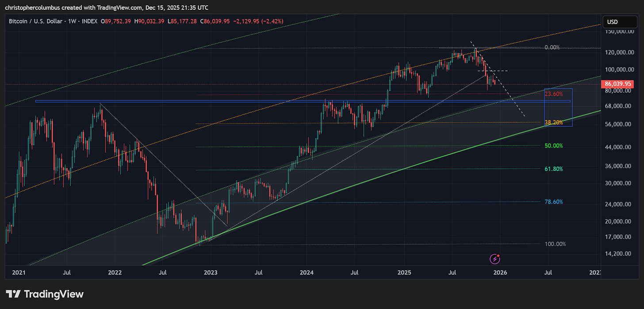Screen dimensions: 644x309
Task: Click the 2023 label on time axis
Action: 211,273
